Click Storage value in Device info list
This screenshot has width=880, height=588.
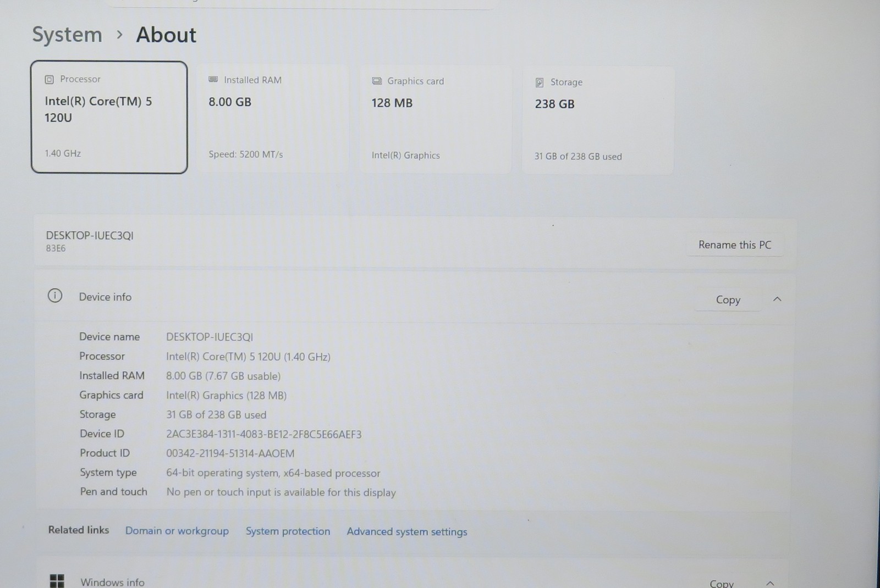tap(216, 415)
